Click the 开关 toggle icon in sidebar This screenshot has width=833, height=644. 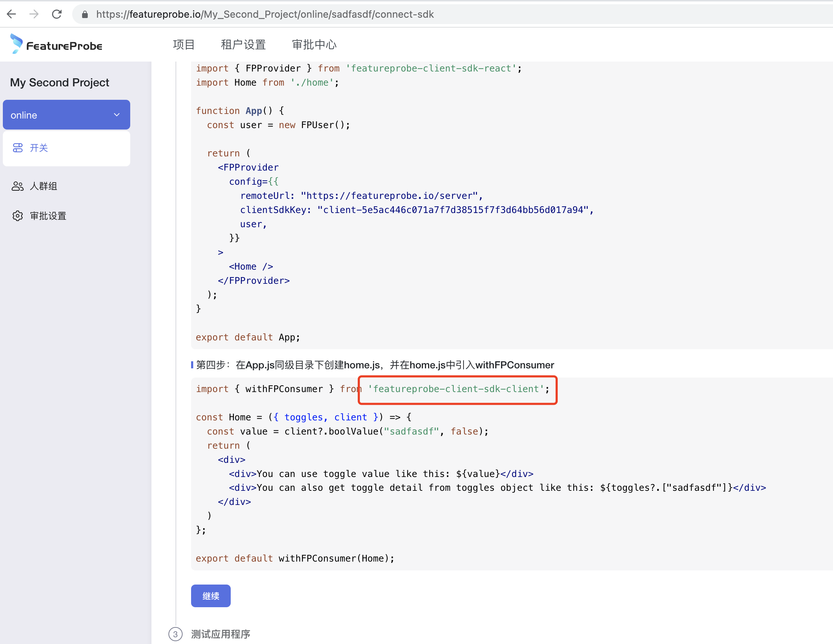click(18, 148)
